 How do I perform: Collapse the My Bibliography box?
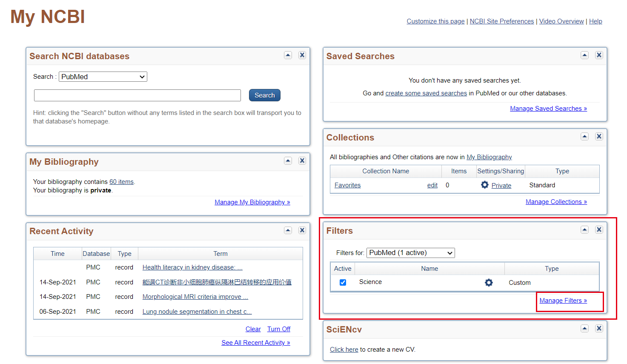(288, 161)
